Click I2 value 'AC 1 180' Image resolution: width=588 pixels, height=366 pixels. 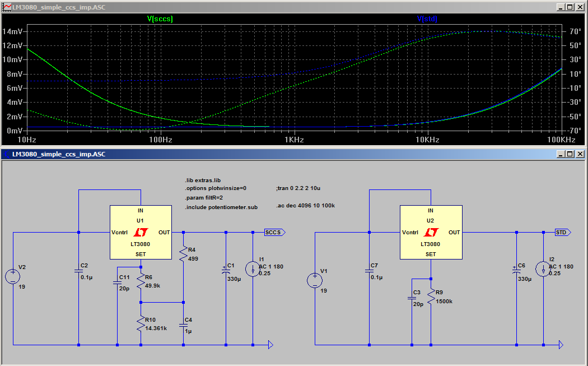(x=561, y=267)
